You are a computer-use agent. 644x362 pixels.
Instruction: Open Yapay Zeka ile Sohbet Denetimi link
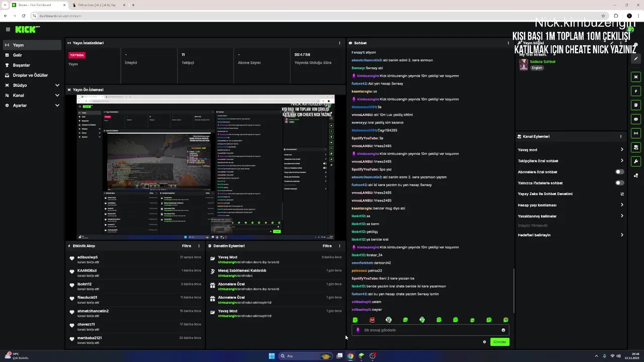pyautogui.click(x=571, y=194)
